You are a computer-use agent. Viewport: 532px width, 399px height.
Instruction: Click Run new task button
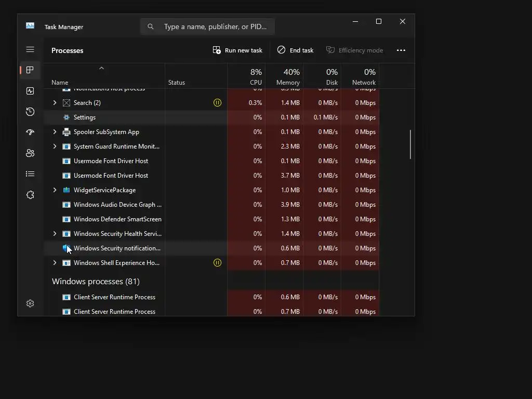coord(237,50)
